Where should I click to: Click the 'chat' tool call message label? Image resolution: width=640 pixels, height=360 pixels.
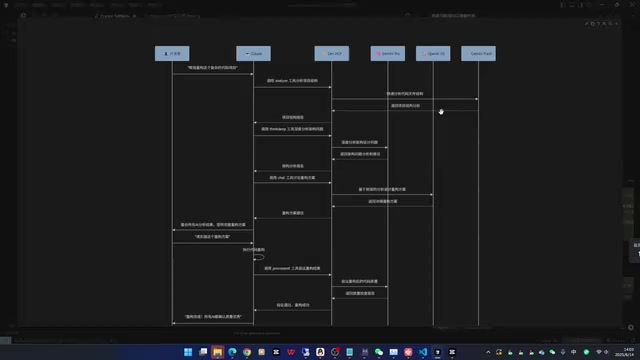(x=292, y=178)
